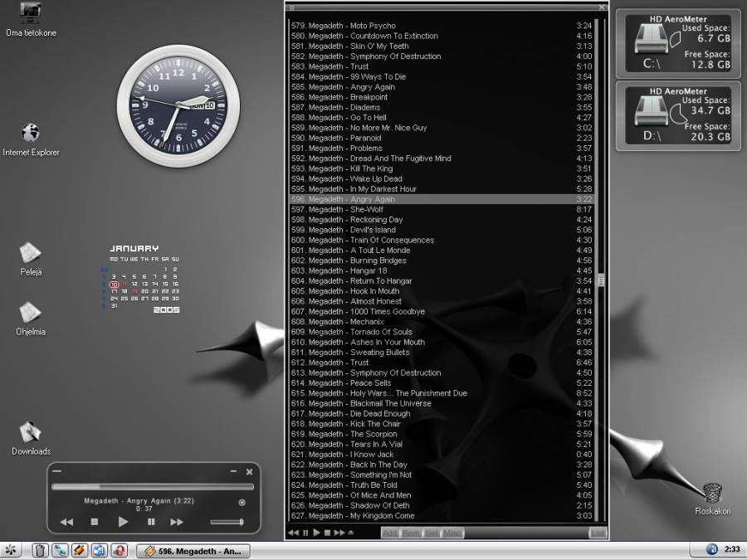
Task: Click the song seek bar in mini player
Action: [x=153, y=487]
